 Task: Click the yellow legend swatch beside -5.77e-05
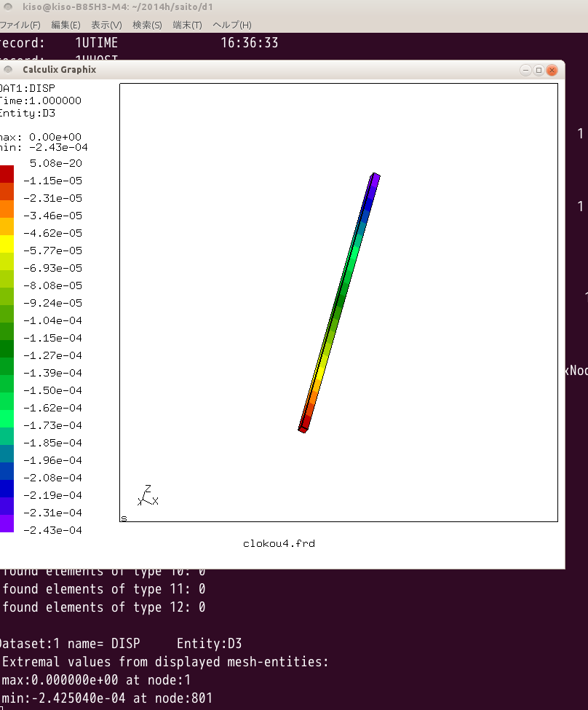[x=7, y=244]
